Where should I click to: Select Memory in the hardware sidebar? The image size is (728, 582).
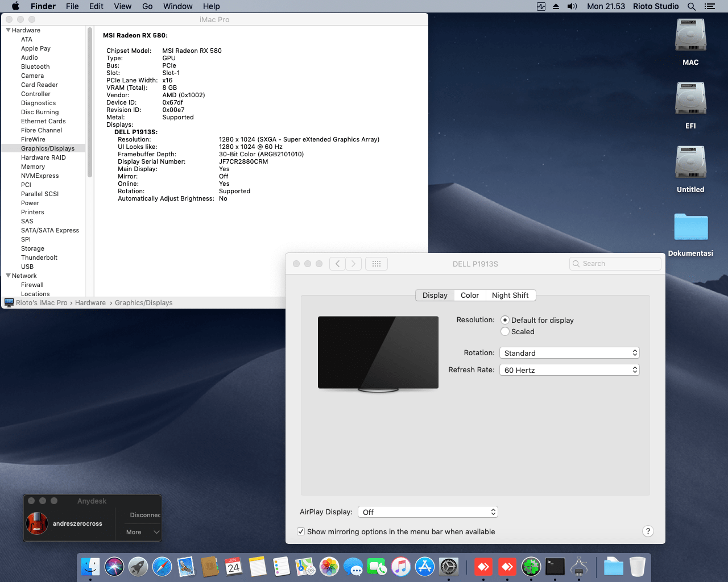33,167
